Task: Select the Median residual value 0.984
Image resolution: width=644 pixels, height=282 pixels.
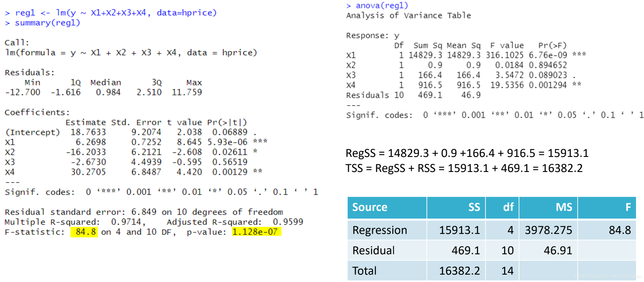Action: point(108,92)
